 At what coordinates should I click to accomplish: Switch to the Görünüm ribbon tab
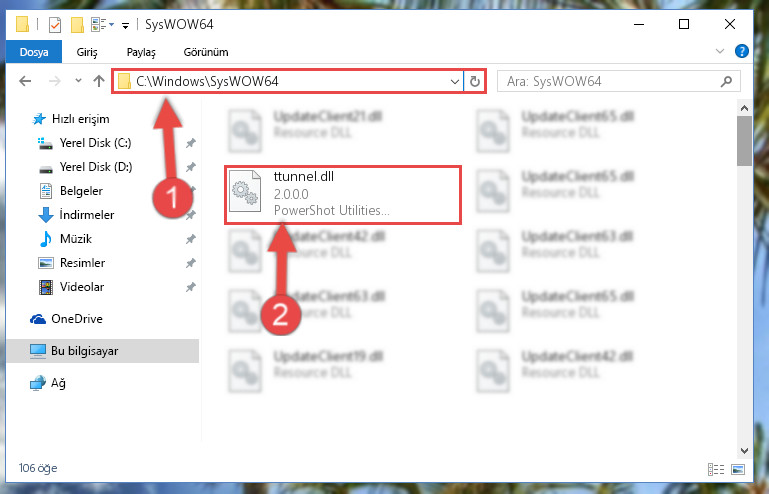point(206,52)
